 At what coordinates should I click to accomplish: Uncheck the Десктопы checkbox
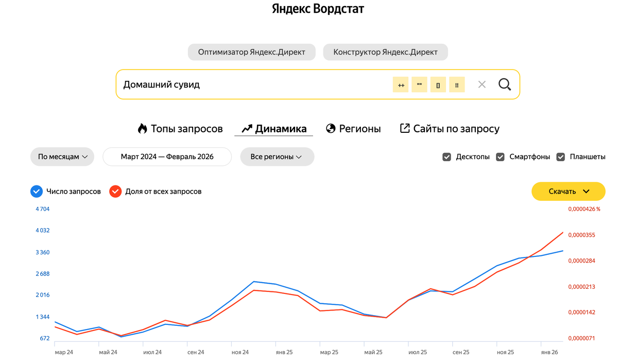point(447,157)
